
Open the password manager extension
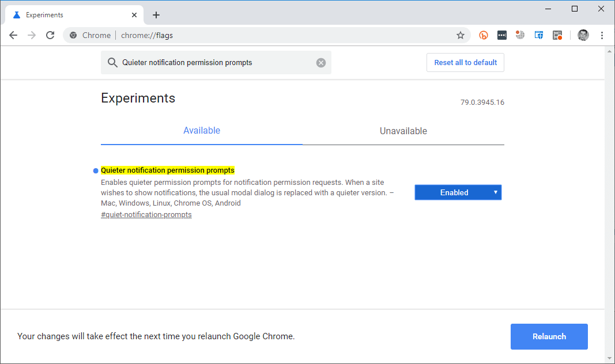click(x=502, y=35)
